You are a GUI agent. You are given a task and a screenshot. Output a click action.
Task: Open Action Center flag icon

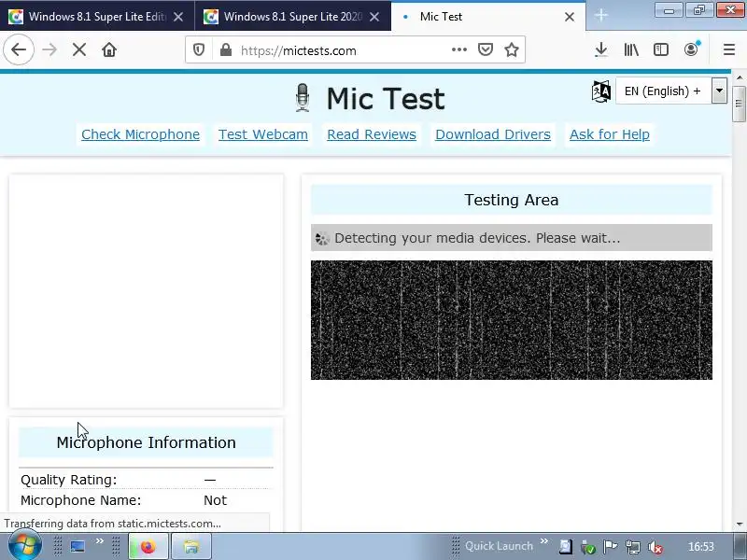click(x=611, y=547)
